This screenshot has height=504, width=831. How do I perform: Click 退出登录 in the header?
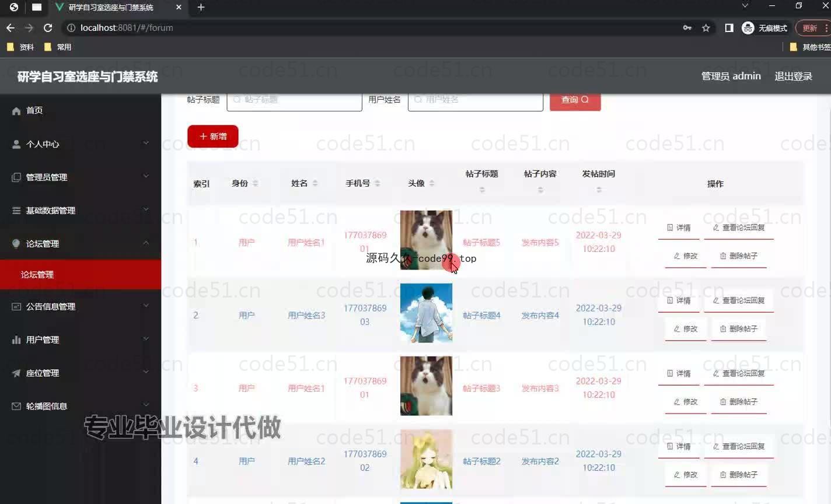pyautogui.click(x=793, y=76)
